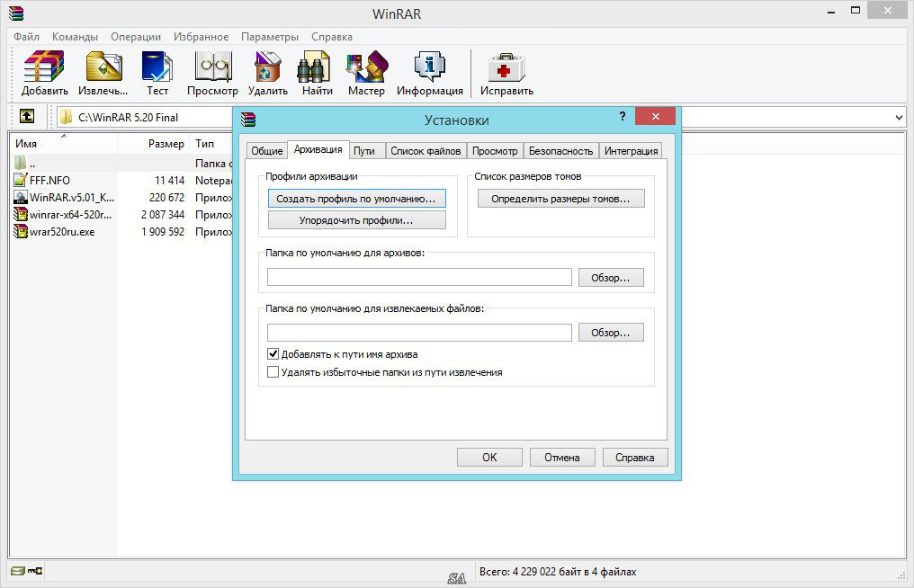Click Определить размеры томов button
Screen dimensions: 914x588
(x=560, y=199)
